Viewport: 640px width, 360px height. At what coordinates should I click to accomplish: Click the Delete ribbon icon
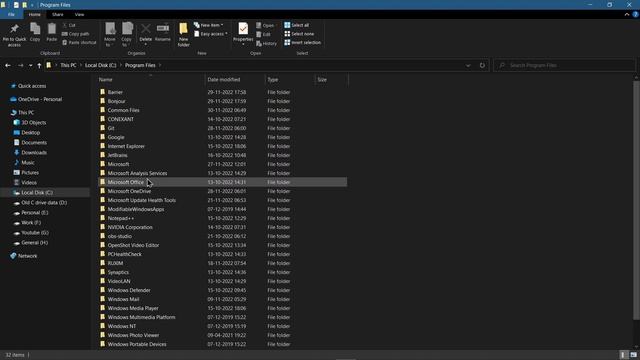point(145,29)
